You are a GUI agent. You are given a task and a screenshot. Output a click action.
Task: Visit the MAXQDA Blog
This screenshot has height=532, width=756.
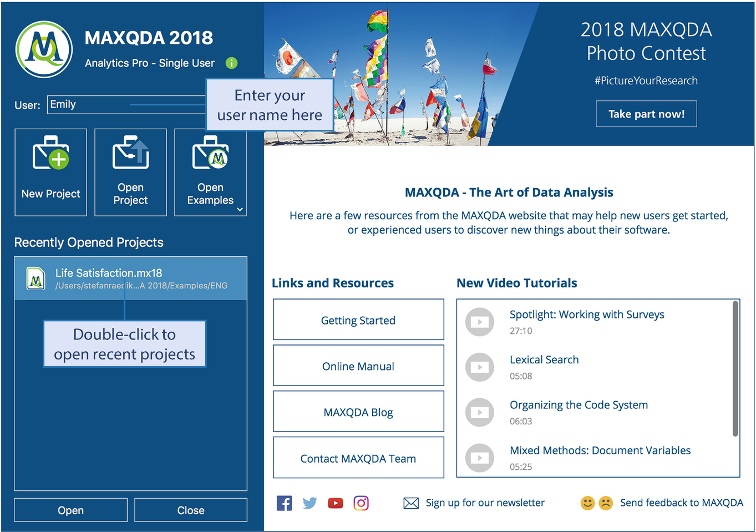pyautogui.click(x=358, y=412)
